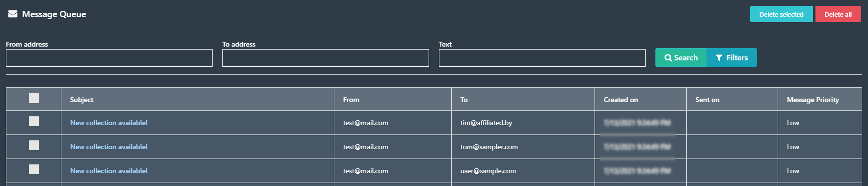
Task: Open the message sent to tom@sampler.com
Action: pos(108,147)
